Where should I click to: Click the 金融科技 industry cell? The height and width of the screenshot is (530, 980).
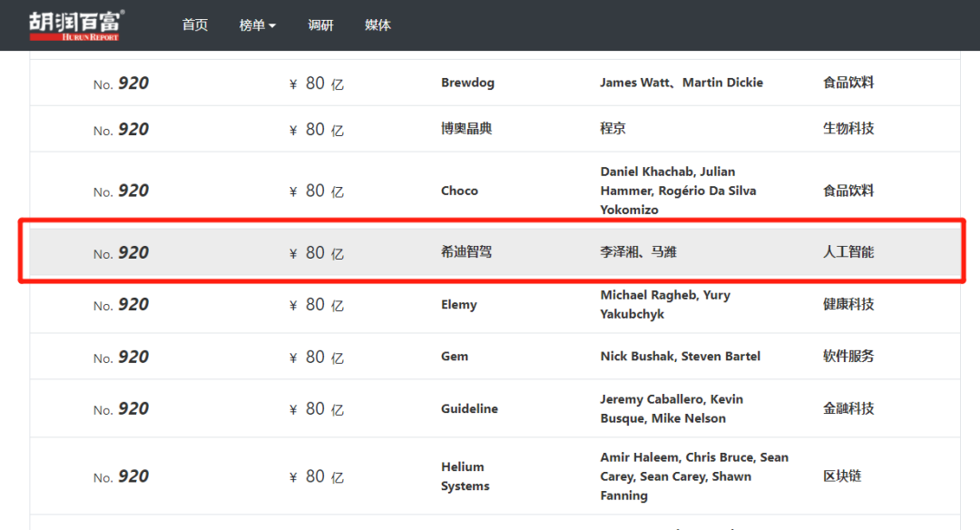pyautogui.click(x=848, y=408)
